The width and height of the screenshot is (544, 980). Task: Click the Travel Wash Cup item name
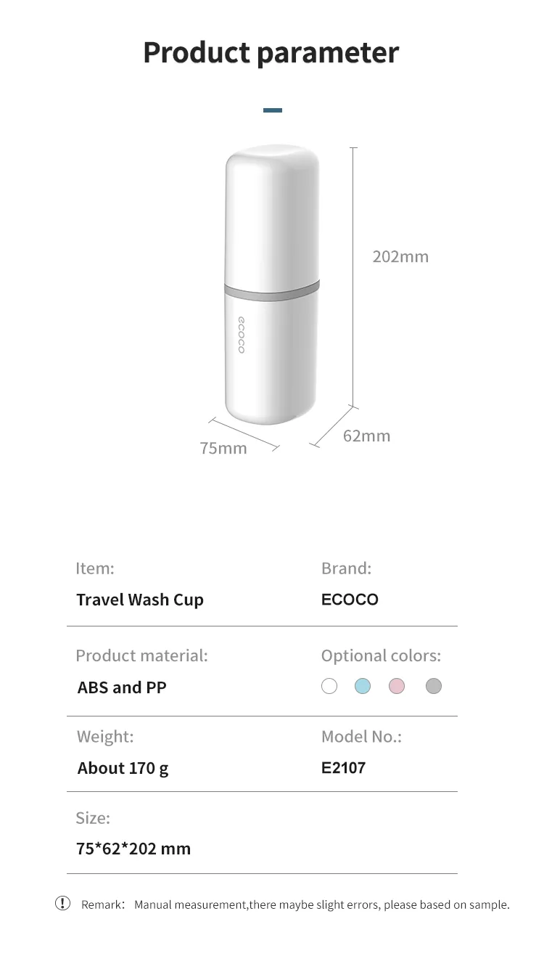140,600
